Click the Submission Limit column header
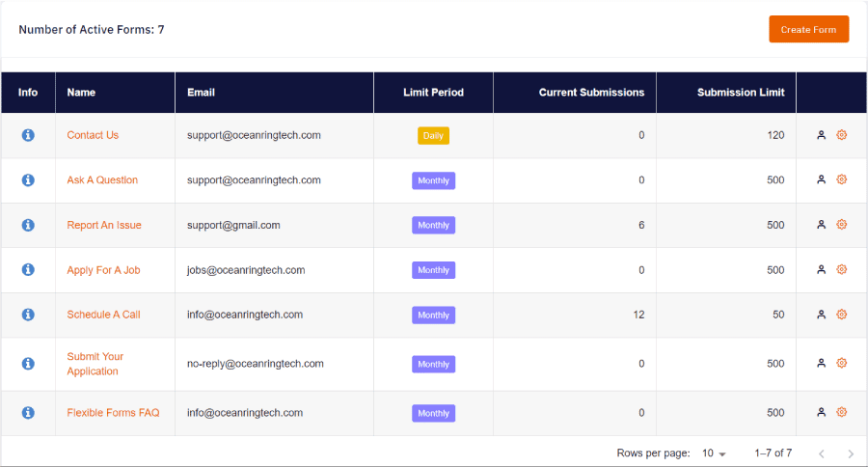The height and width of the screenshot is (467, 868). click(741, 93)
